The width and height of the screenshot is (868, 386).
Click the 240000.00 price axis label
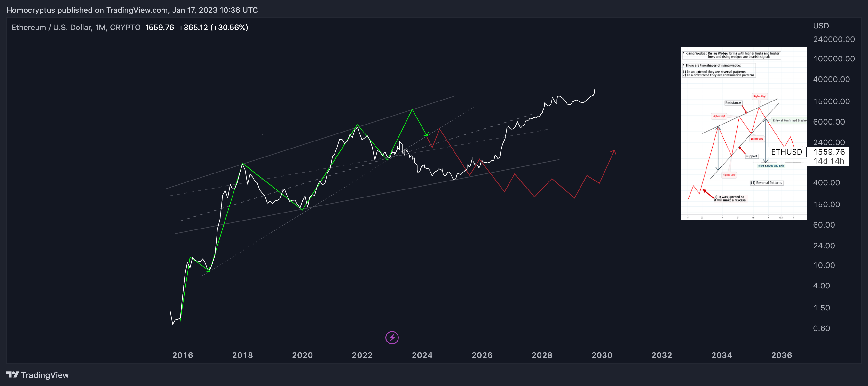(x=834, y=39)
